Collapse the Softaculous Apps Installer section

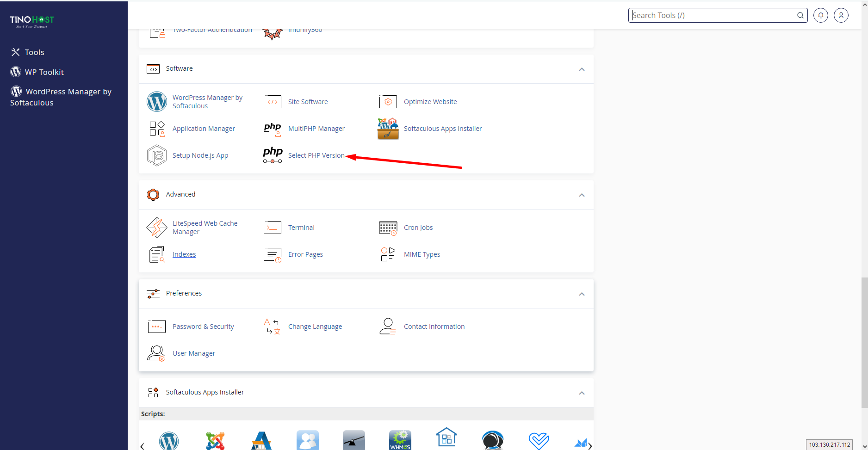point(582,393)
